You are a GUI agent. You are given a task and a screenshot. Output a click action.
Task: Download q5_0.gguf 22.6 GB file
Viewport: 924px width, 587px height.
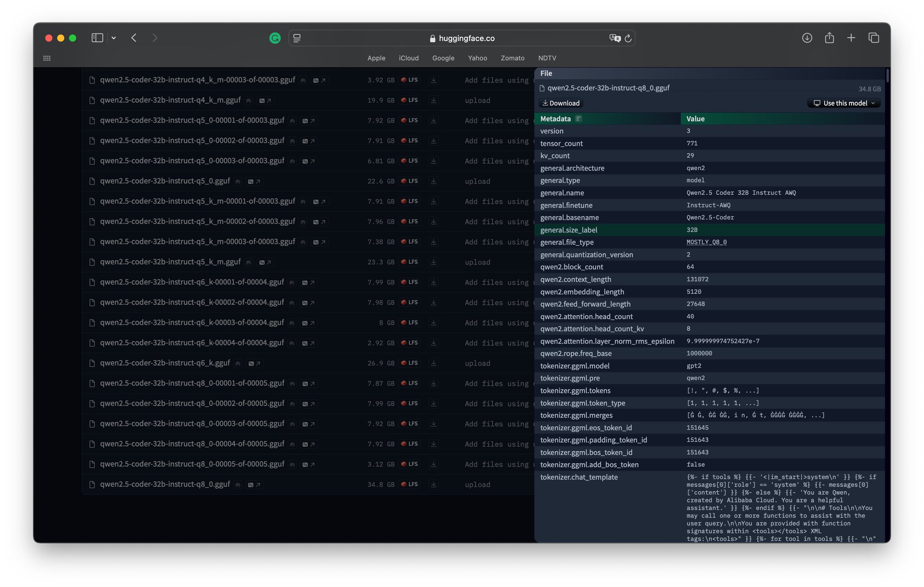[x=434, y=181]
